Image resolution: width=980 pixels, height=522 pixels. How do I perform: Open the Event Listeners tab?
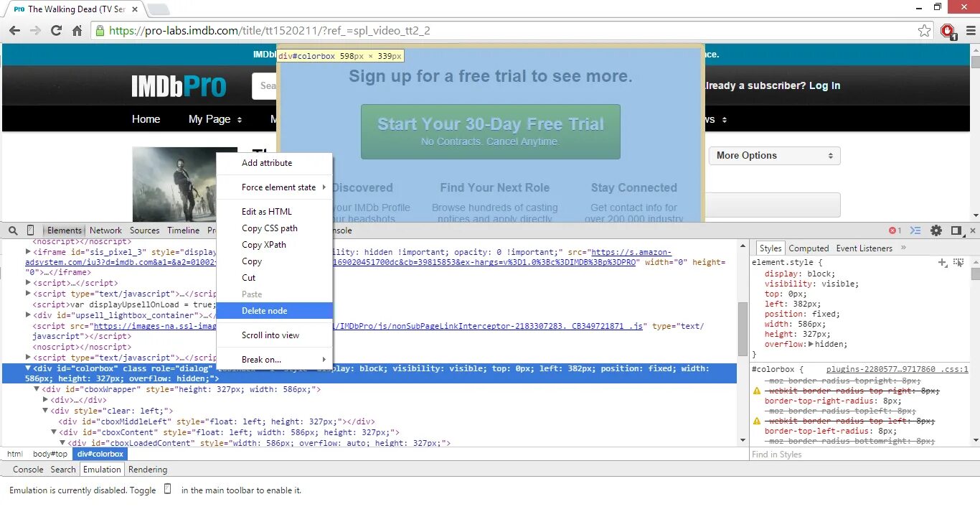(864, 248)
